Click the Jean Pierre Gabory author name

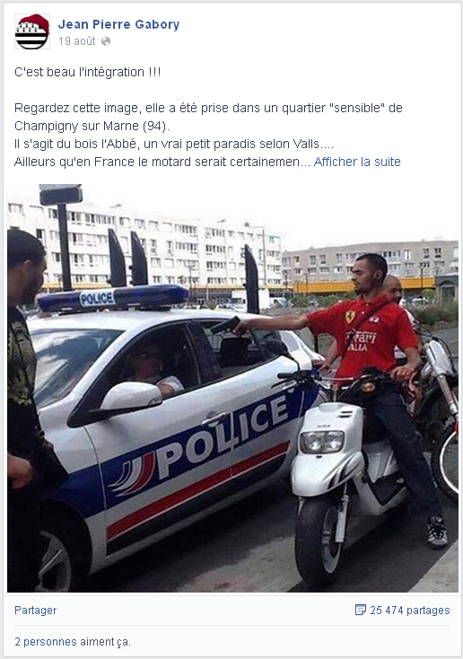pyautogui.click(x=118, y=24)
